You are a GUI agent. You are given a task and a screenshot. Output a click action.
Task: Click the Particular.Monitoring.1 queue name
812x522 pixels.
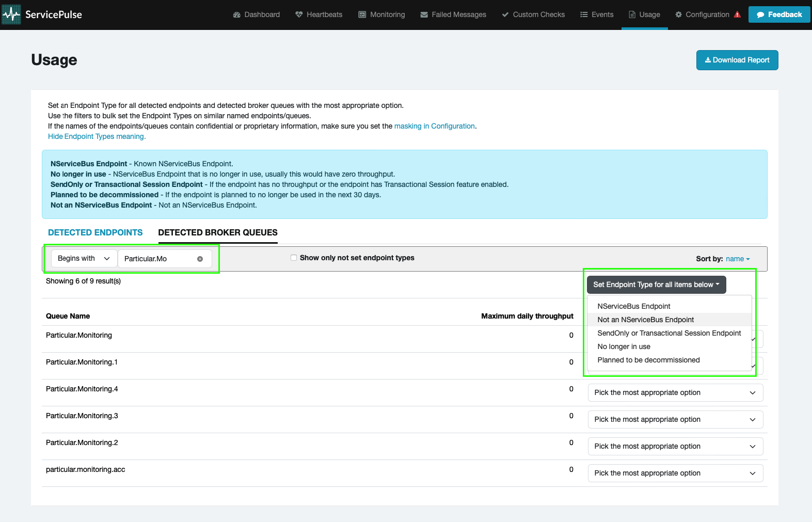82,362
